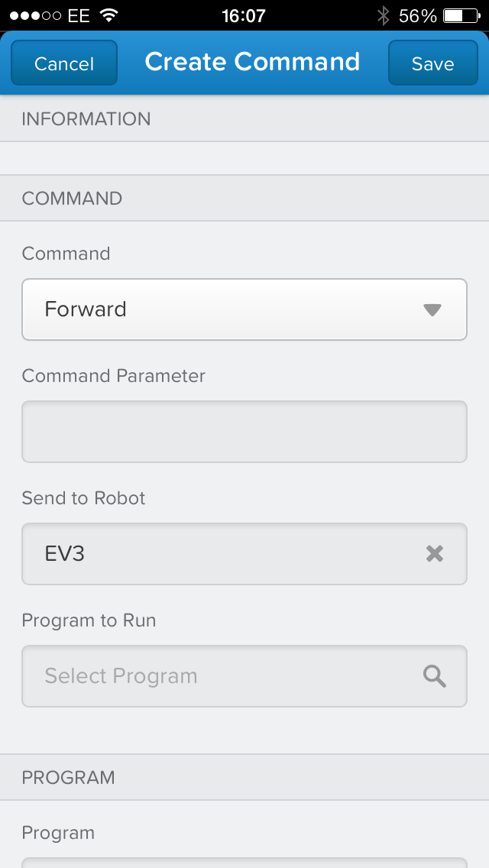Save the new command

[432, 63]
